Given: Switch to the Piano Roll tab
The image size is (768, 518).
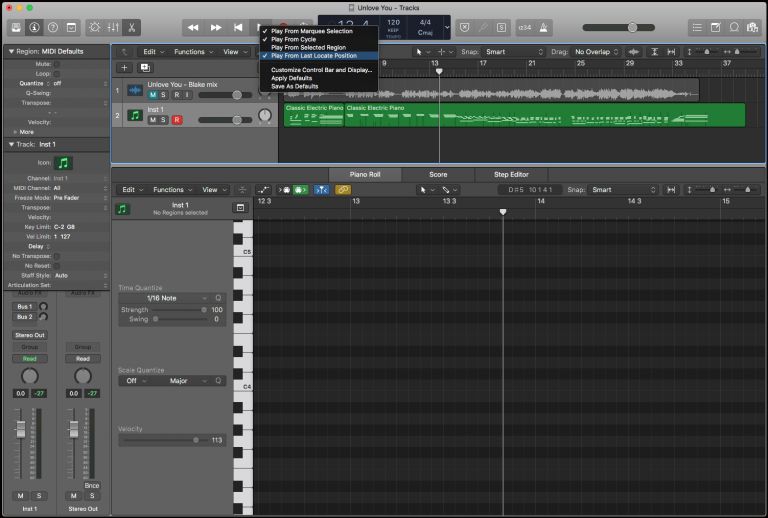Looking at the screenshot, I should tap(365, 174).
